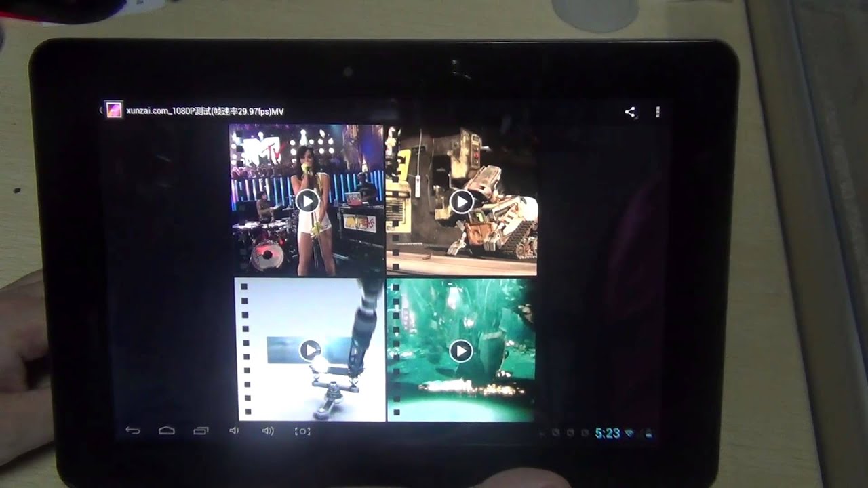Tap the Wi-Fi signal icon
Viewport: 868px width, 488px height.
pos(630,433)
